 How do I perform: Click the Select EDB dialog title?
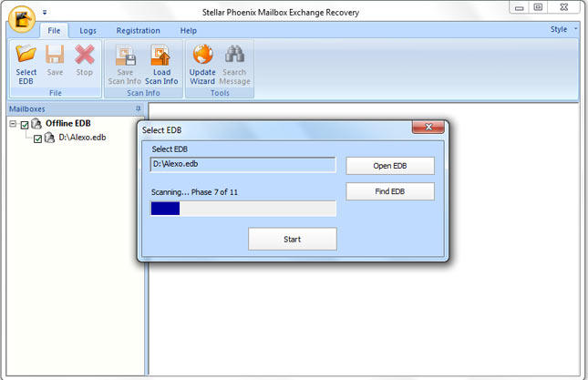[x=161, y=130]
